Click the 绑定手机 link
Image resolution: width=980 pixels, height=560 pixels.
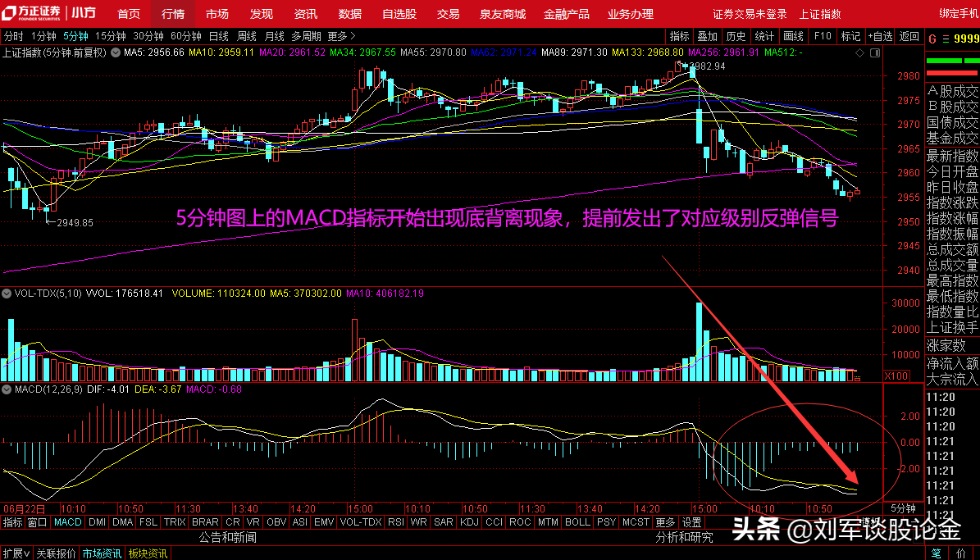pyautogui.click(x=956, y=13)
